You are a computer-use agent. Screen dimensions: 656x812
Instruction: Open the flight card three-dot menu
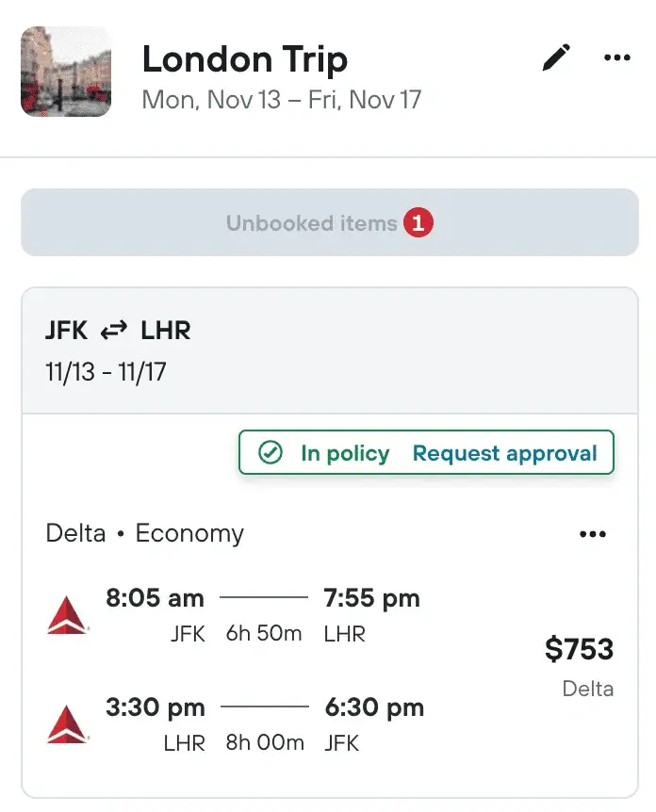(x=593, y=534)
